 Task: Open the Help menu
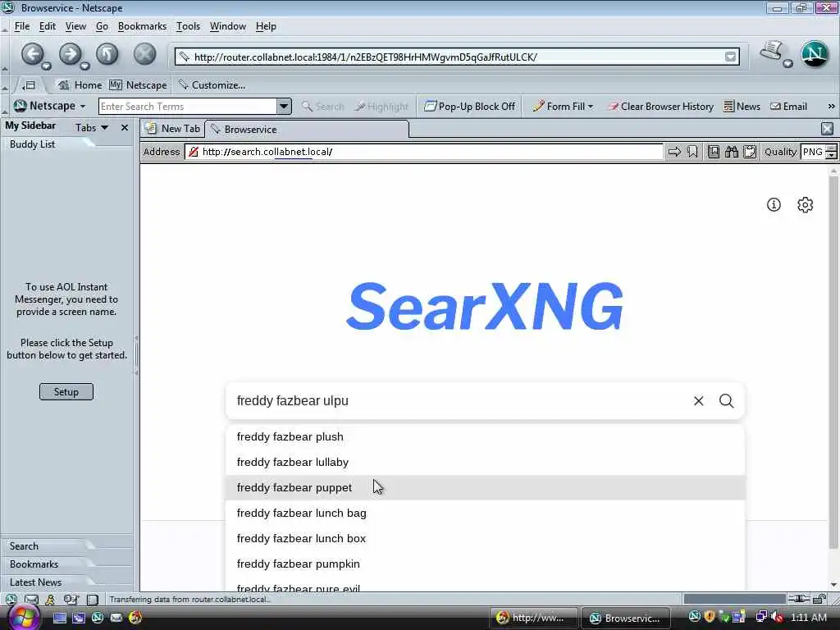[x=266, y=26]
